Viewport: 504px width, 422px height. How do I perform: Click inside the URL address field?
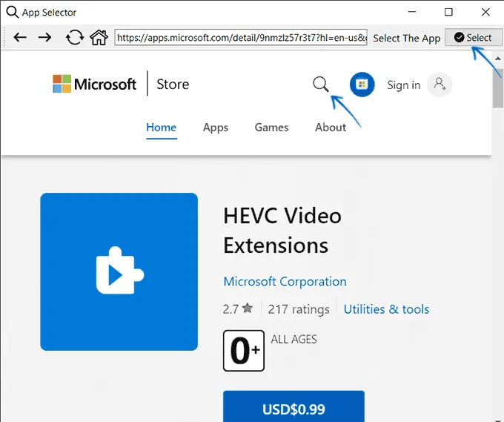point(240,37)
